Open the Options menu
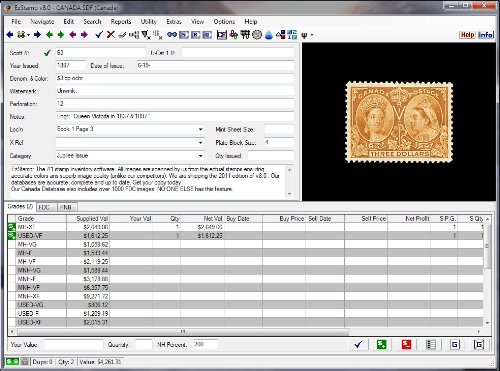The width and height of the screenshot is (500, 371). [x=224, y=22]
